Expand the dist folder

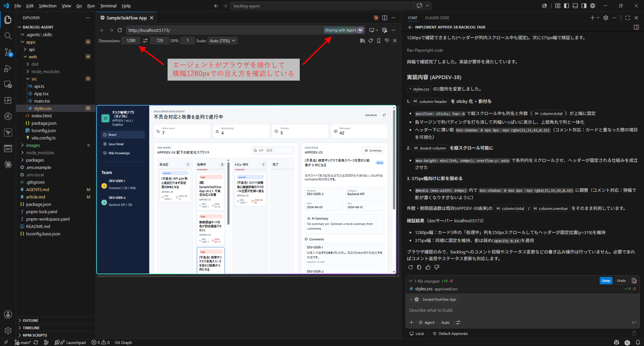(x=55, y=64)
